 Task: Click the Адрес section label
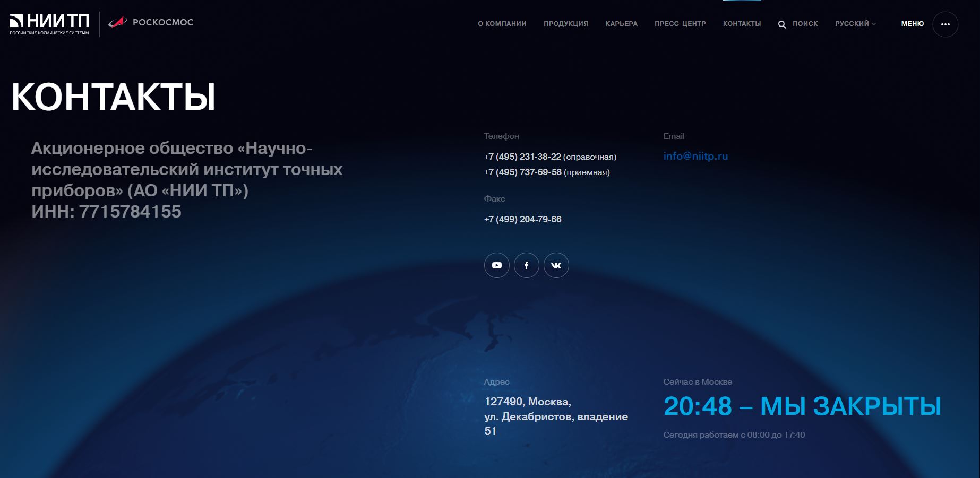(497, 382)
